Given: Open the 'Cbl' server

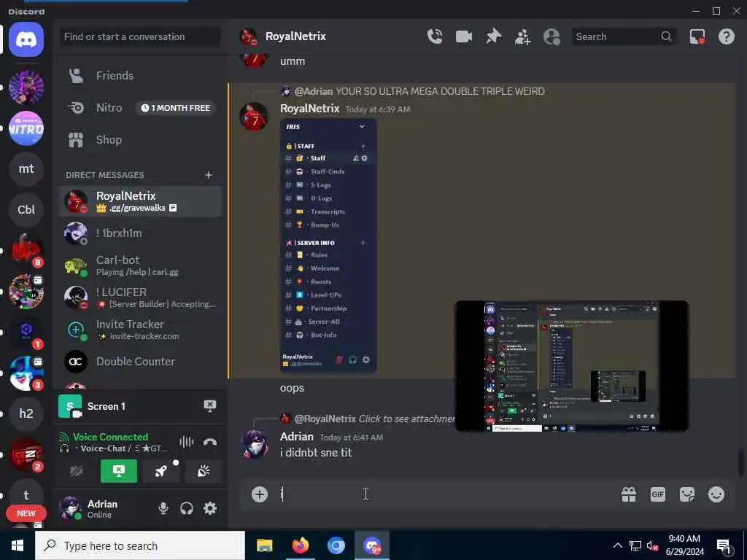Looking at the screenshot, I should click(x=26, y=210).
